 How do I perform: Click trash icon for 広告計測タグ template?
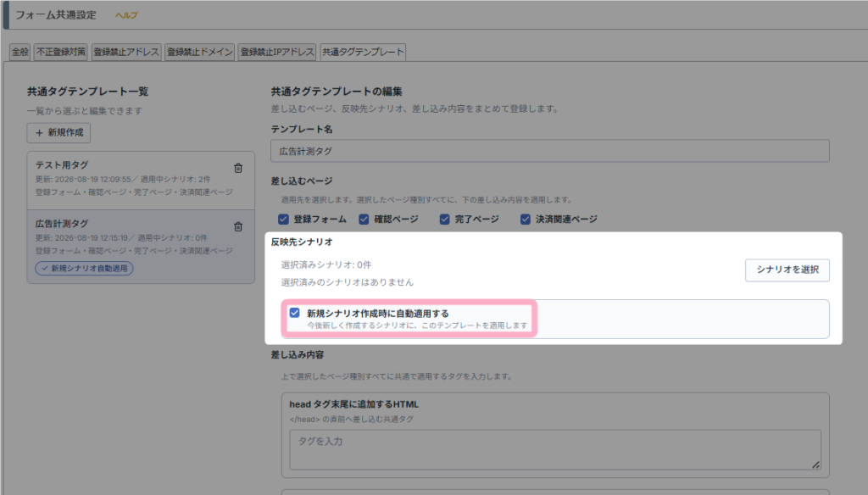[x=238, y=227]
